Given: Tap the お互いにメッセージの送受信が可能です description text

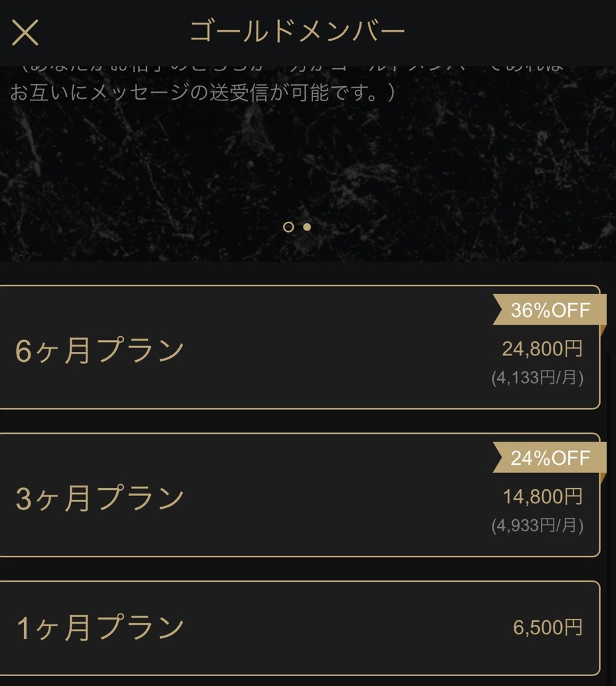Looking at the screenshot, I should [x=203, y=92].
